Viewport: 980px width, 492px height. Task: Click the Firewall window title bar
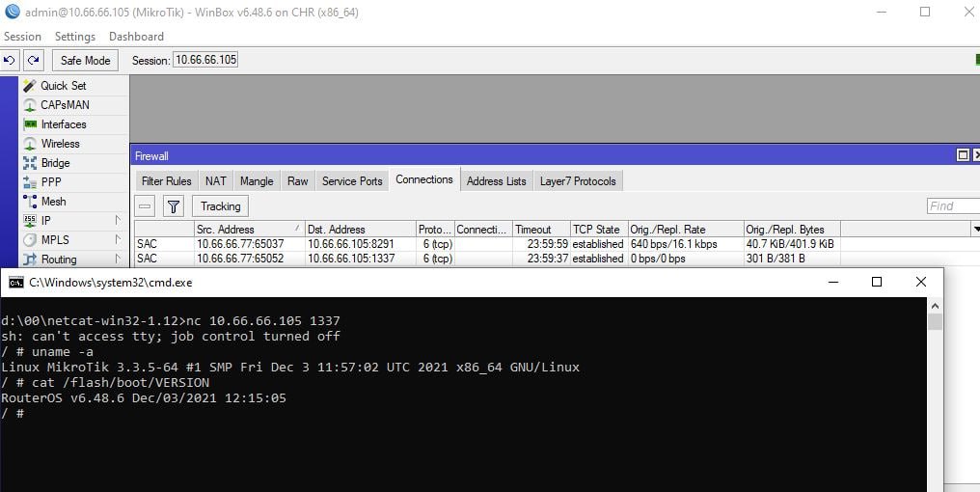click(x=542, y=155)
